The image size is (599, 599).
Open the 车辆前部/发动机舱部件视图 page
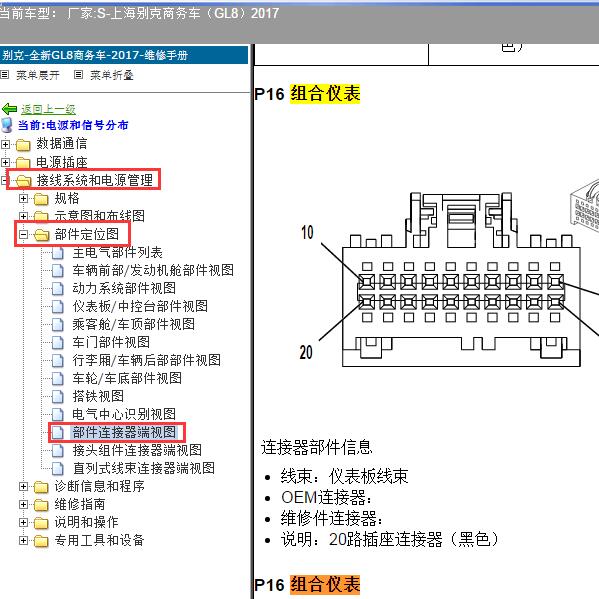153,270
